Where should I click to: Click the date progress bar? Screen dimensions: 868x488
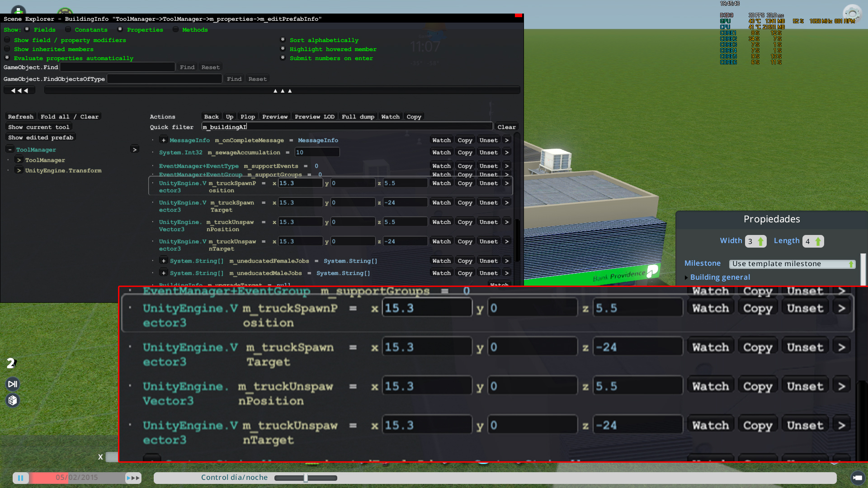(77, 478)
